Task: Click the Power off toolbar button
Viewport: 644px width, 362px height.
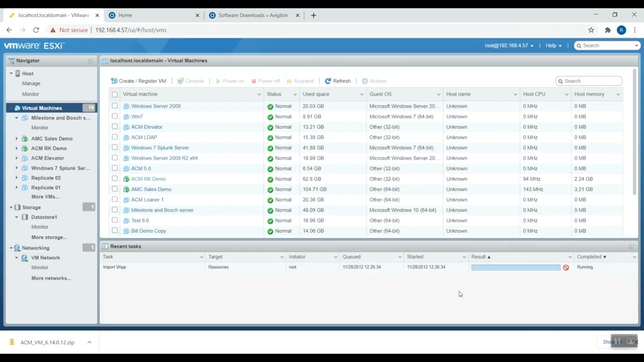Action: point(265,81)
